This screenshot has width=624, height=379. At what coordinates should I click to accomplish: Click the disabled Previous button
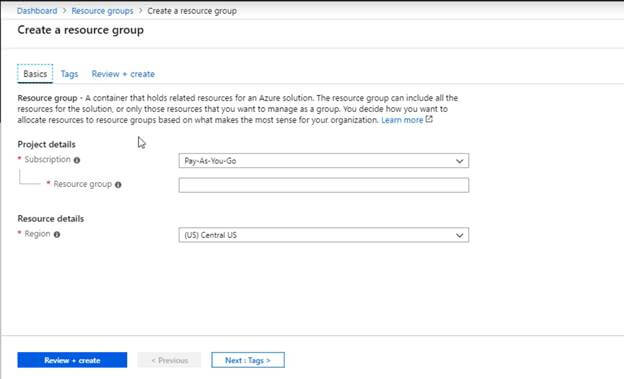tap(170, 360)
